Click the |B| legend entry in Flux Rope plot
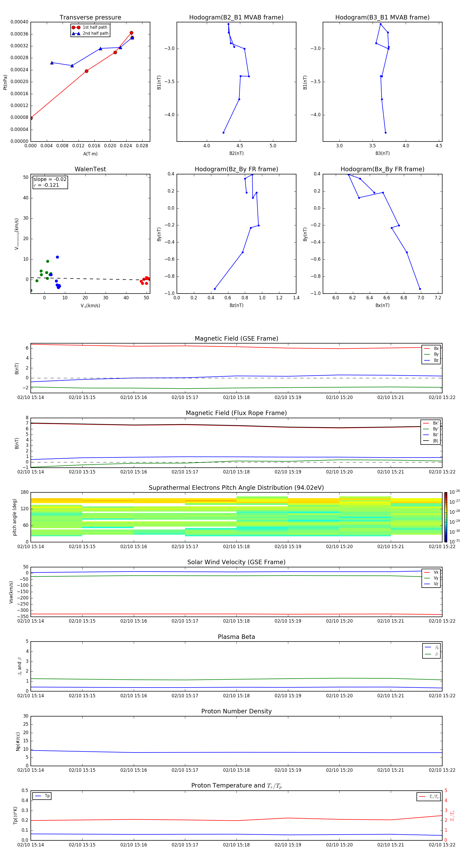The width and height of the screenshot is (473, 868). (x=431, y=441)
